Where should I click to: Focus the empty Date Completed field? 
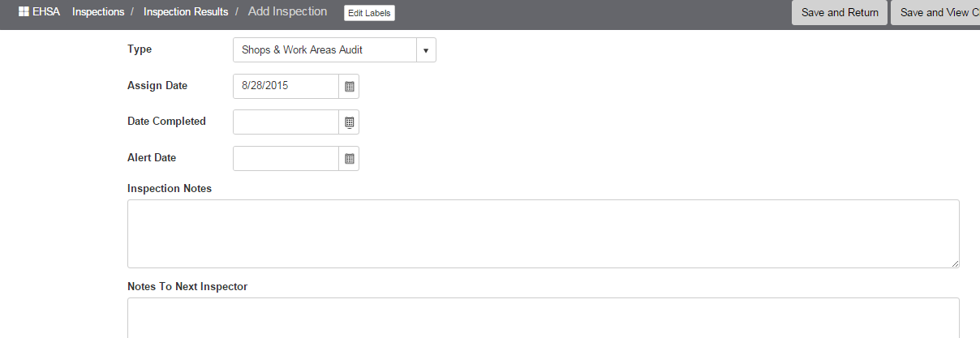(x=286, y=122)
